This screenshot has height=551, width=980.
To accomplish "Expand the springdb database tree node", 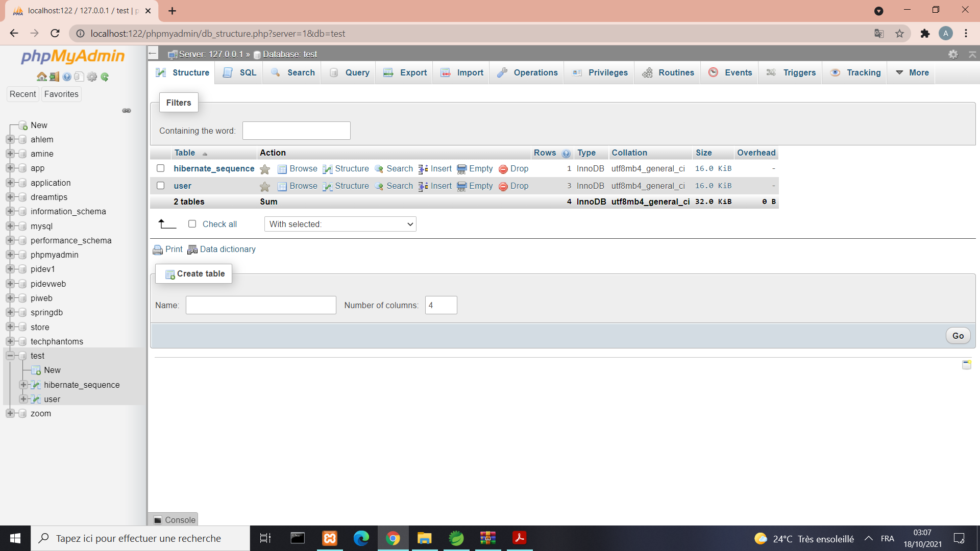I will tap(10, 312).
